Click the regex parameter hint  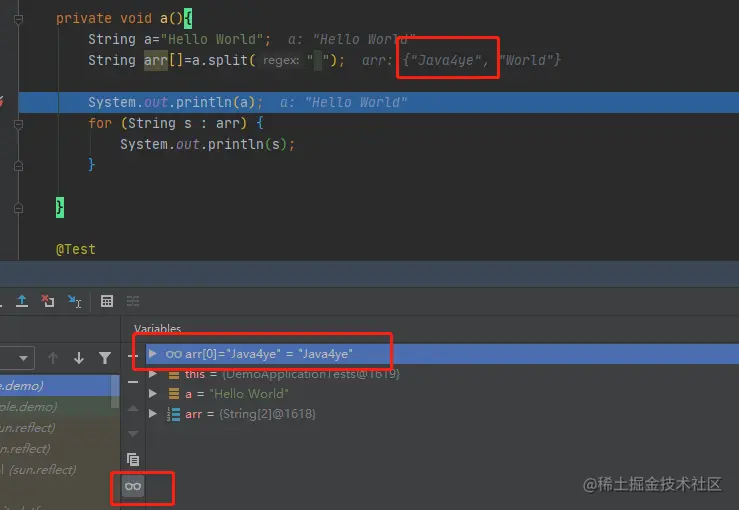coord(281,60)
